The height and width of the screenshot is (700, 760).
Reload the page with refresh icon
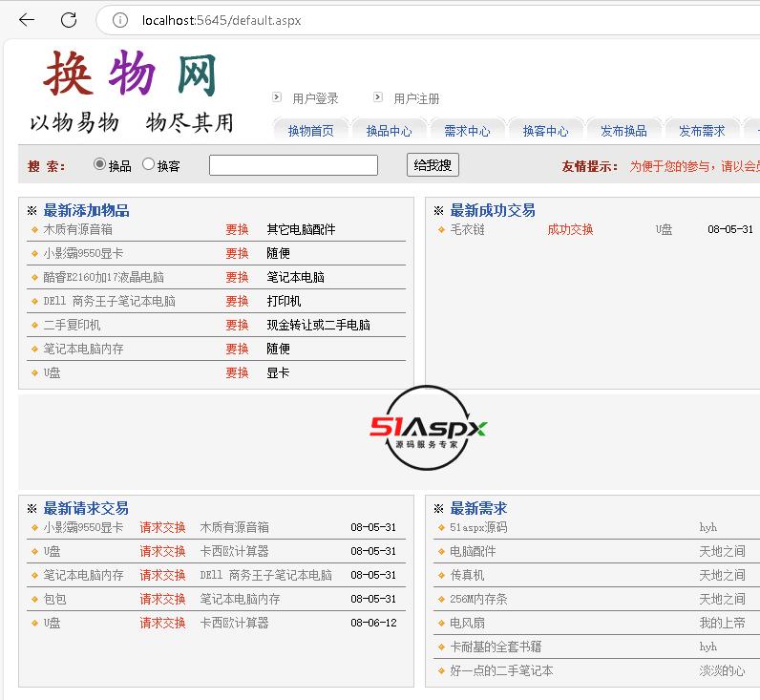69,20
